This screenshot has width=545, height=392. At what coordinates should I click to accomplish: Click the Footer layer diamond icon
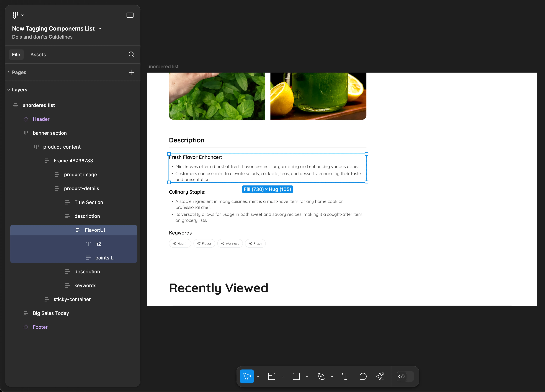tap(26, 327)
